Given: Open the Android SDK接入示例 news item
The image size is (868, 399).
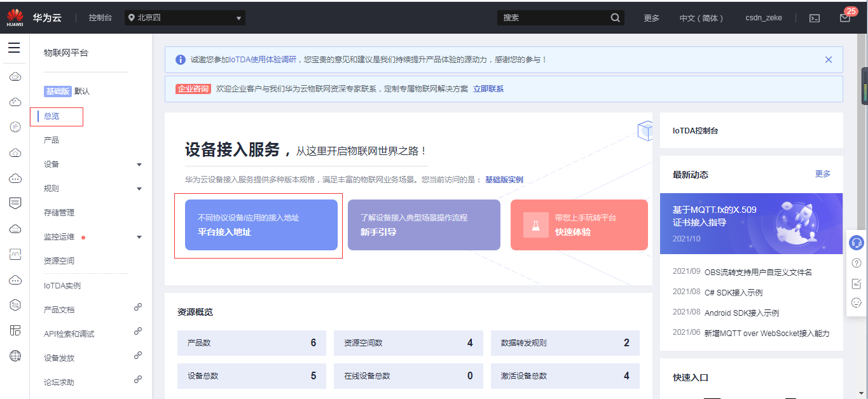Looking at the screenshot, I should (741, 313).
